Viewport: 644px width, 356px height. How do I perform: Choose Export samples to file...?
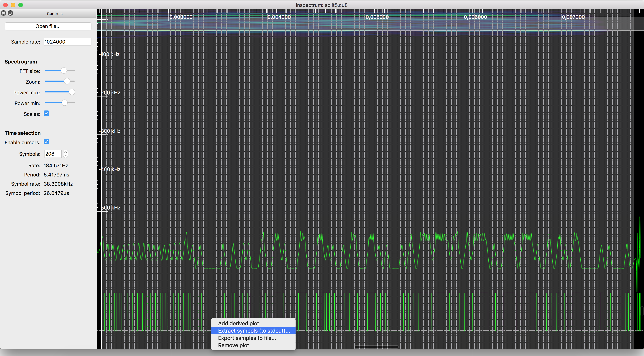[x=247, y=338]
